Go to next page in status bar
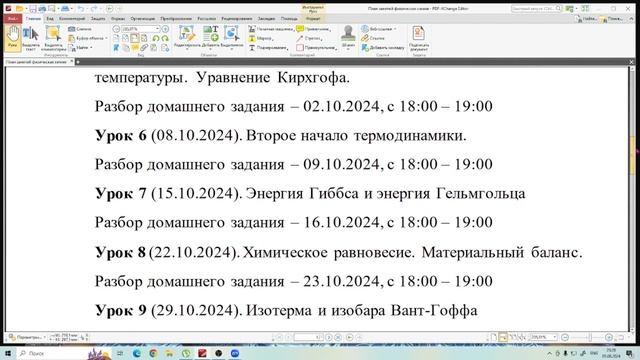The width and height of the screenshot is (640, 360). 329,338
